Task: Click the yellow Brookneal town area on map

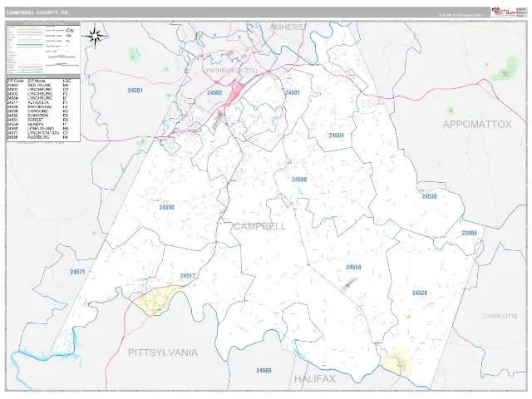Action: (397, 361)
